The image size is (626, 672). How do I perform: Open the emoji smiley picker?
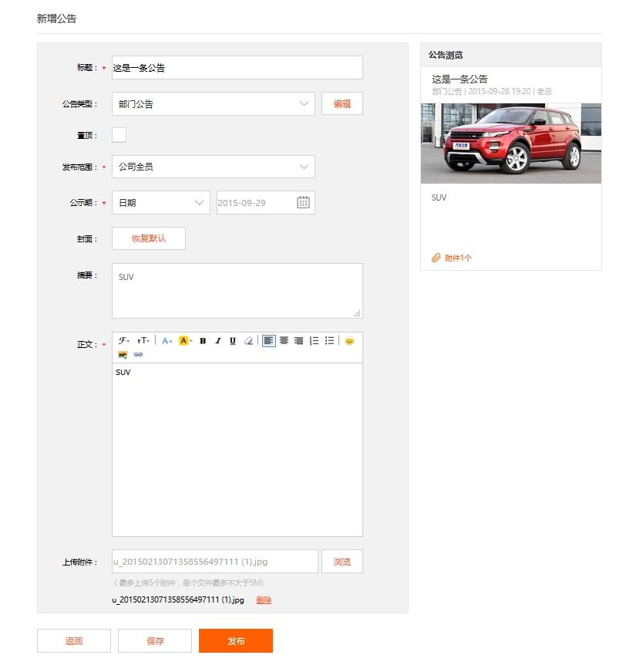(349, 341)
